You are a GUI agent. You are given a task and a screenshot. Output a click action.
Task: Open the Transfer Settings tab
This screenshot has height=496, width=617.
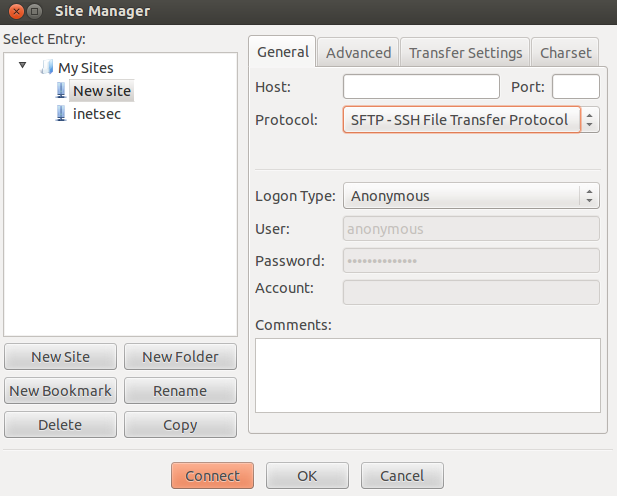[465, 52]
